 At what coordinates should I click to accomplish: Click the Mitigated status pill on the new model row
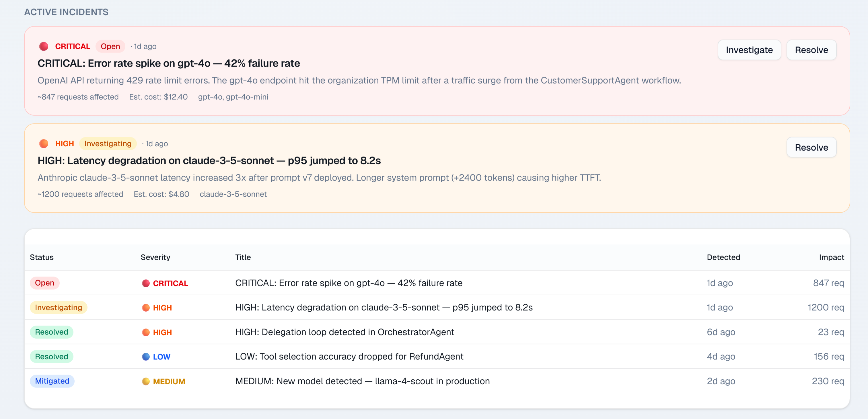tap(52, 381)
